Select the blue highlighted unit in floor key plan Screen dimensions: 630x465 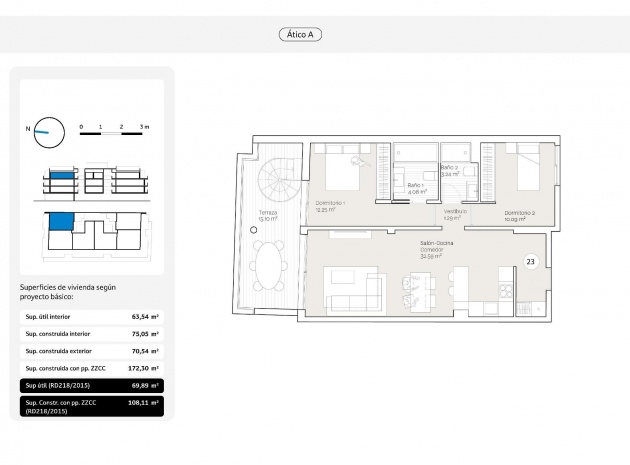[x=62, y=223]
